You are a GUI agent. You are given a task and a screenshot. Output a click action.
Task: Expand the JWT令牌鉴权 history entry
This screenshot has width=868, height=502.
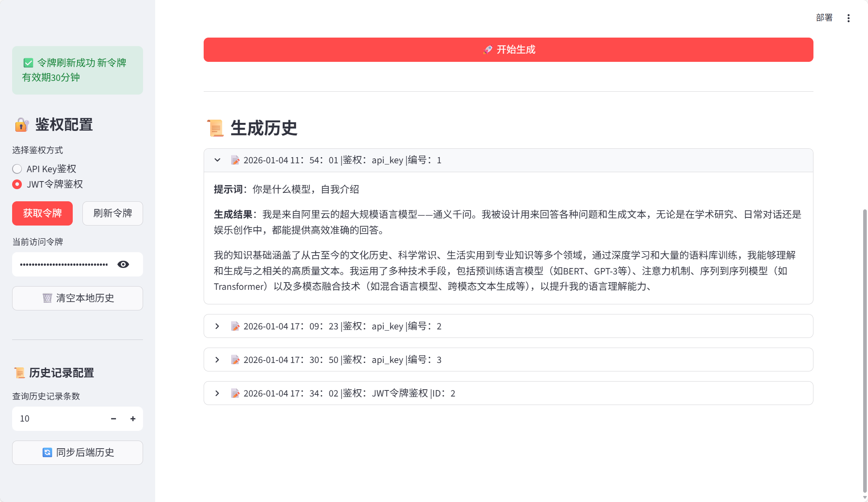click(217, 393)
